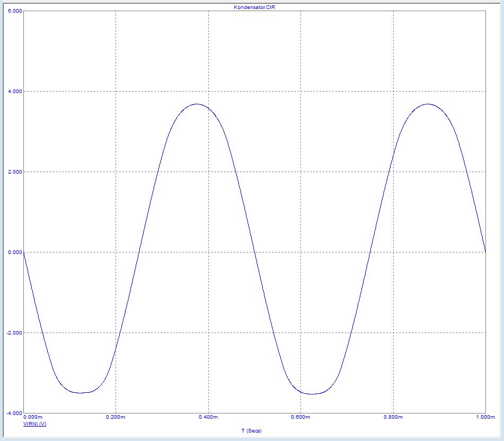
Task: Click the 0.600m time axis value
Action: [300, 417]
